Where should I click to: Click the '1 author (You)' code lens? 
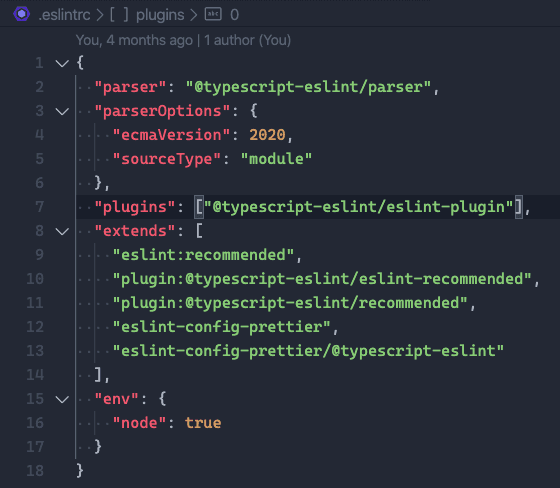click(247, 40)
